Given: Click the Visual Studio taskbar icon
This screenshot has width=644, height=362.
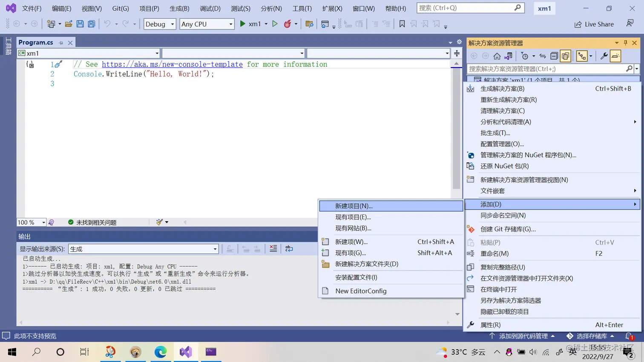Looking at the screenshot, I should pos(186,352).
